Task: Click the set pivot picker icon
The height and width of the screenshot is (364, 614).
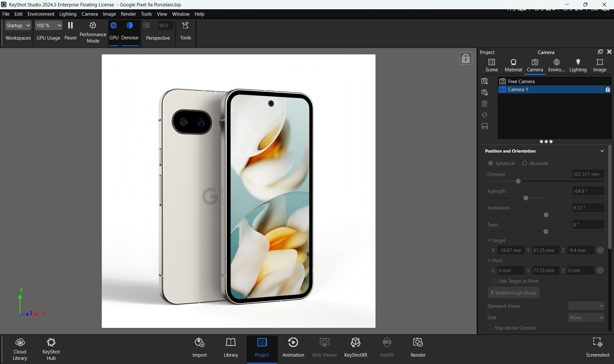Action: pos(600,270)
